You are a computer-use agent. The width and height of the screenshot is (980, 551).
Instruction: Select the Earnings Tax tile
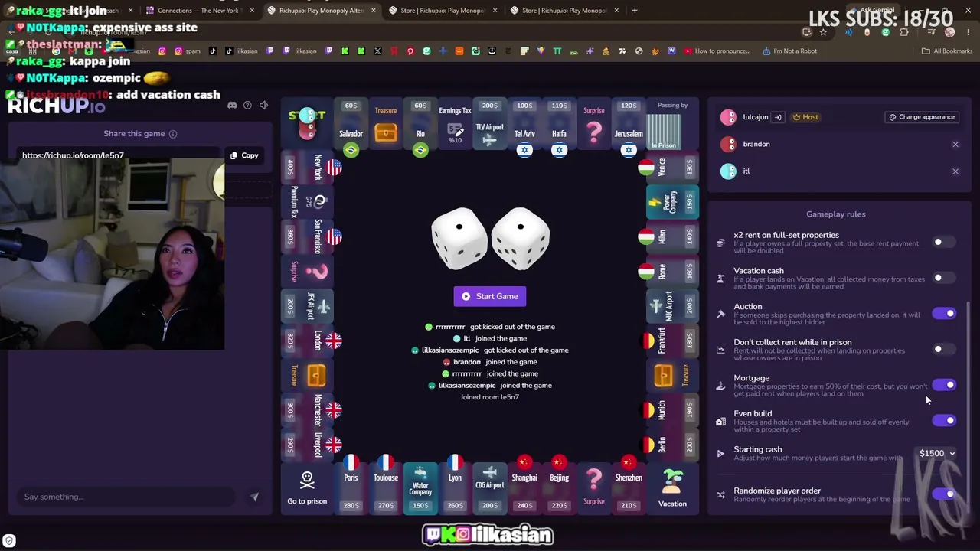(x=456, y=126)
